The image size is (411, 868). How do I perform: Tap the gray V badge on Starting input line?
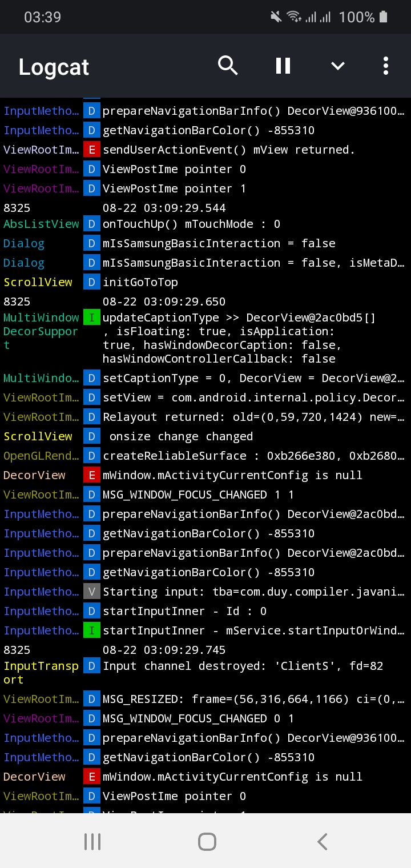tap(91, 592)
